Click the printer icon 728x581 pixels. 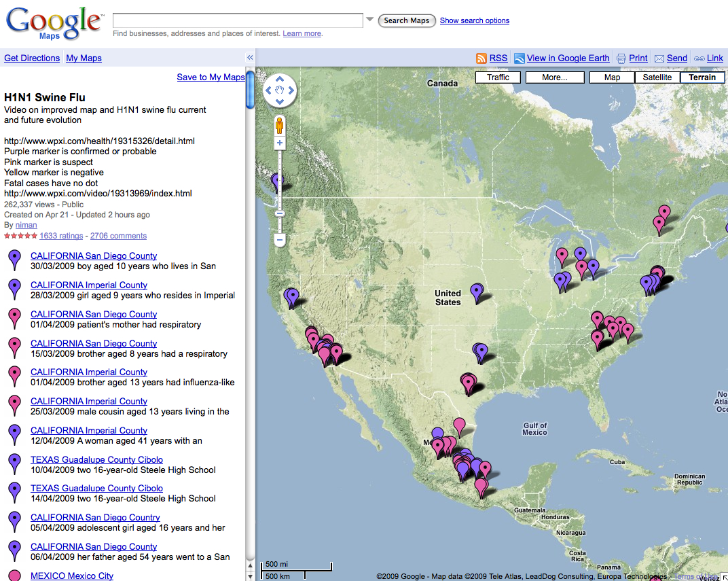coord(621,58)
